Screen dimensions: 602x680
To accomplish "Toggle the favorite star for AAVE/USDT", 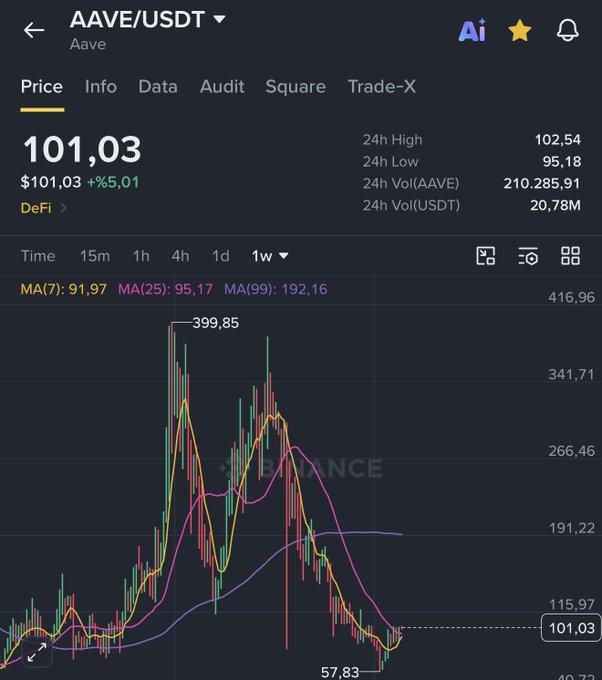I will click(520, 31).
